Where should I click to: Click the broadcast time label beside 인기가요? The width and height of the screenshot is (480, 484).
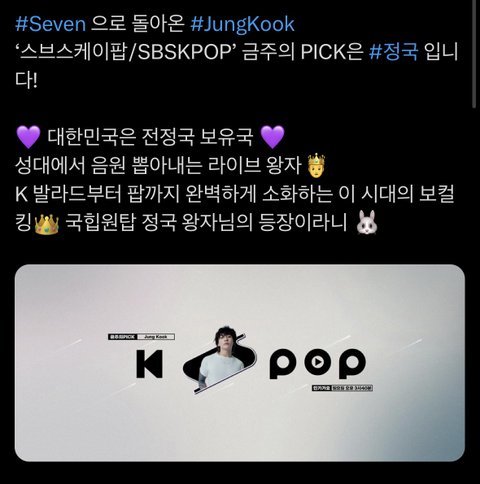351,388
